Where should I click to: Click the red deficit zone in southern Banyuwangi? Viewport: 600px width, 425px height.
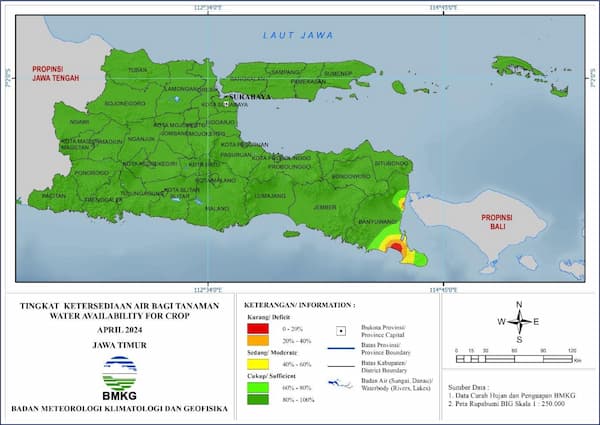pyautogui.click(x=397, y=246)
